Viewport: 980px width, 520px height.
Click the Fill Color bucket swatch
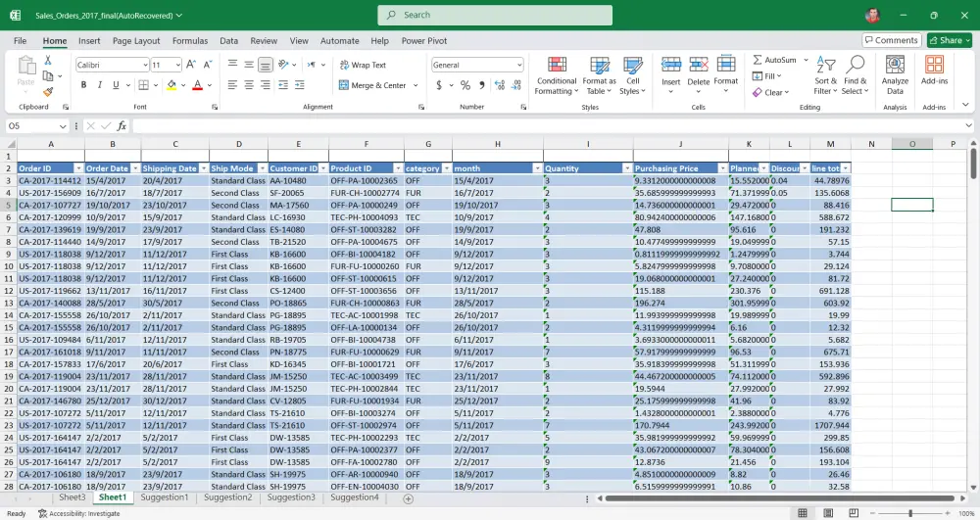(171, 85)
